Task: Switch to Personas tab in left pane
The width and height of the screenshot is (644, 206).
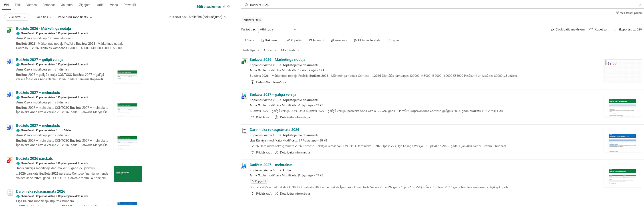Action: tap(49, 5)
